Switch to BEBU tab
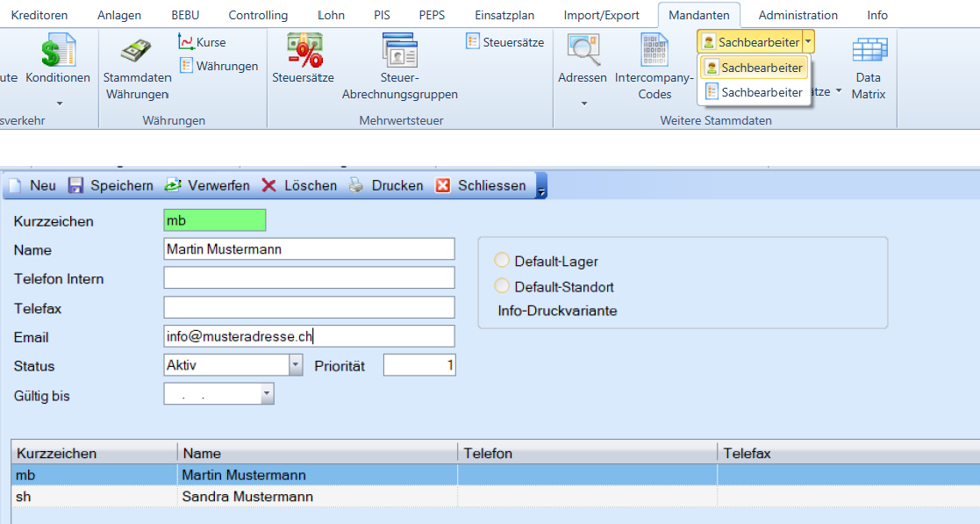Image resolution: width=980 pixels, height=524 pixels. click(185, 15)
